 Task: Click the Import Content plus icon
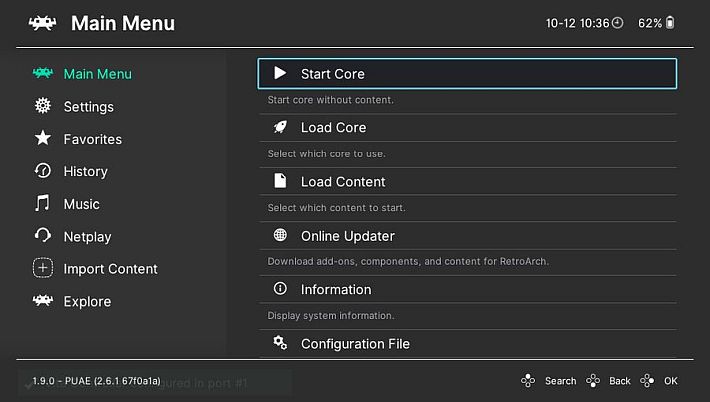point(43,268)
